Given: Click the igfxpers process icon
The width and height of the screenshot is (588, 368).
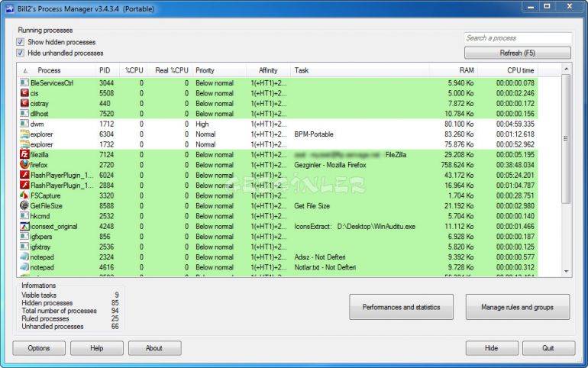Looking at the screenshot, I should (24, 237).
